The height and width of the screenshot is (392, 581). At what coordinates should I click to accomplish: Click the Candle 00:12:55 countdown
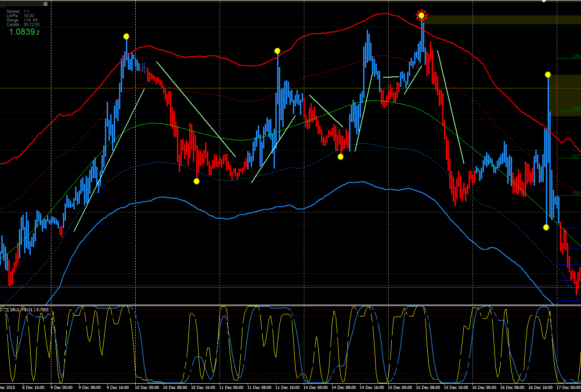click(23, 25)
